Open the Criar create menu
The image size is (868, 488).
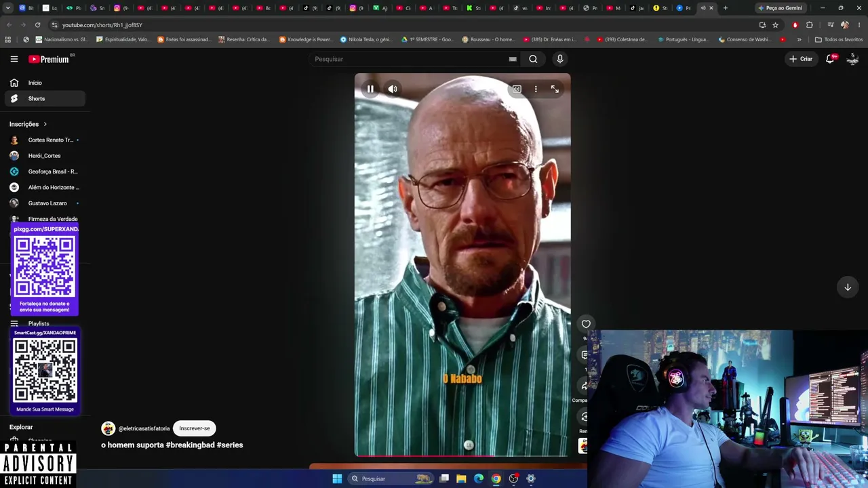point(801,59)
